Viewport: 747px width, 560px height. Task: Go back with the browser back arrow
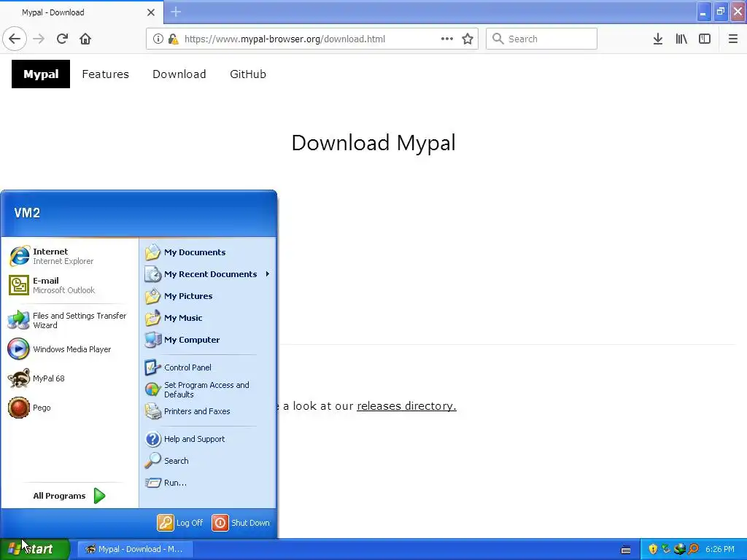15,39
